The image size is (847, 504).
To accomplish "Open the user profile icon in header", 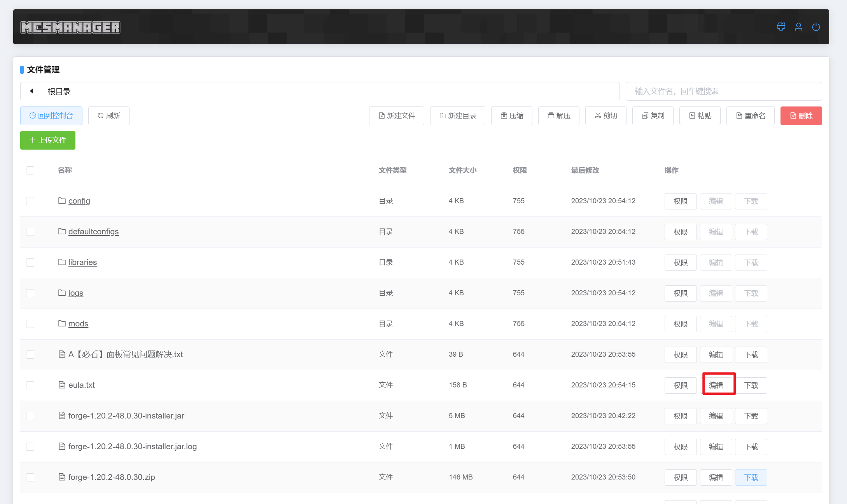I will tap(798, 27).
